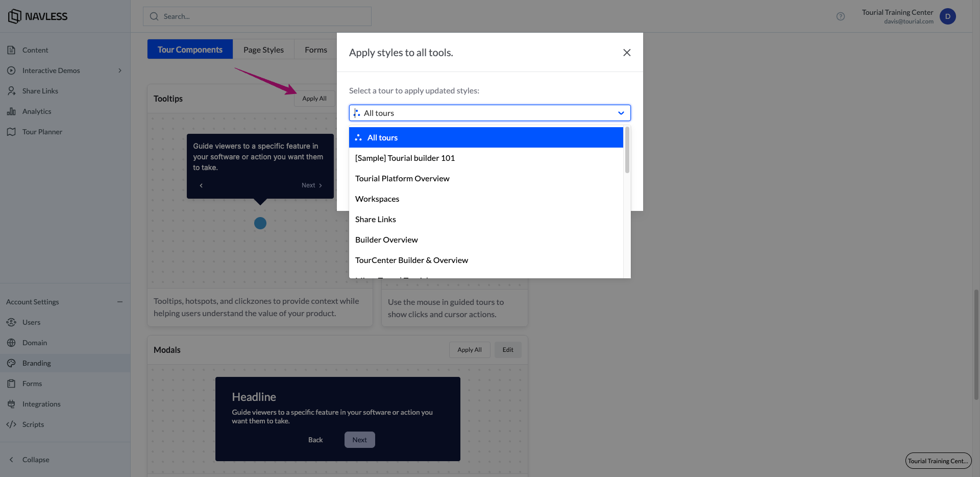Click the Content sidebar icon
This screenshot has width=980, height=477.
point(11,50)
